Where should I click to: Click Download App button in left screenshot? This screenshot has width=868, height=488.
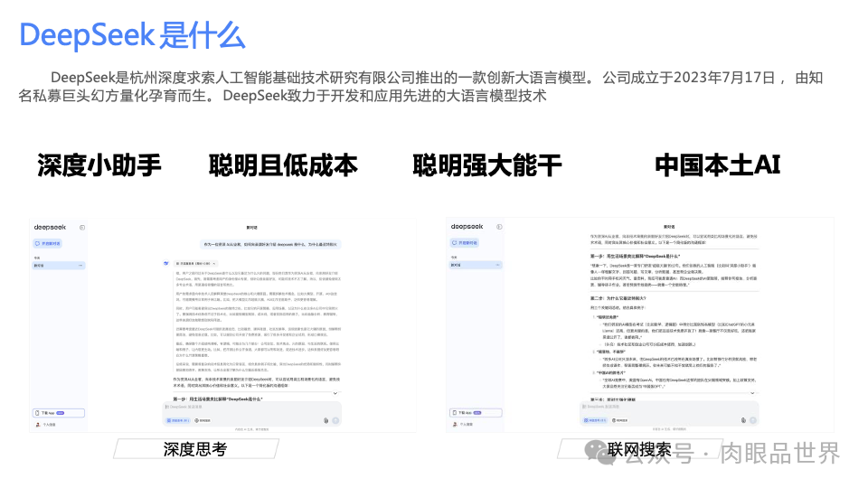[x=59, y=413]
